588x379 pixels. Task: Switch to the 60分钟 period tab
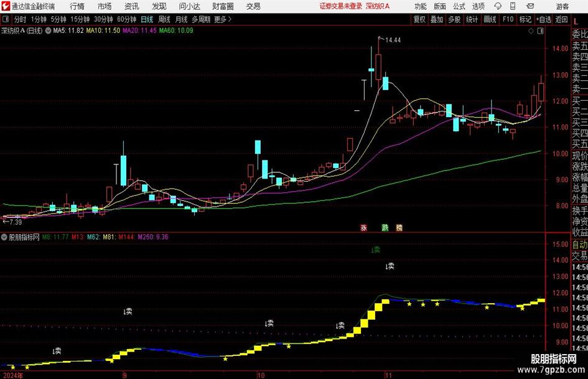[127, 19]
